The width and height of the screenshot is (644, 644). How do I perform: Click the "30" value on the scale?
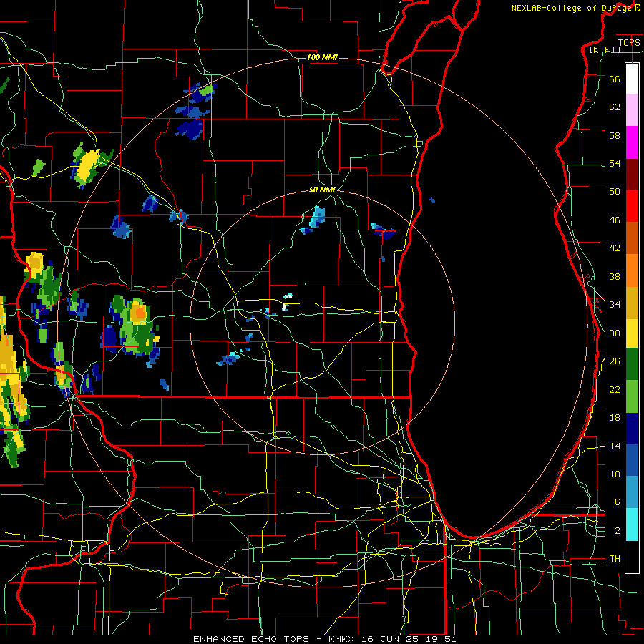[615, 333]
